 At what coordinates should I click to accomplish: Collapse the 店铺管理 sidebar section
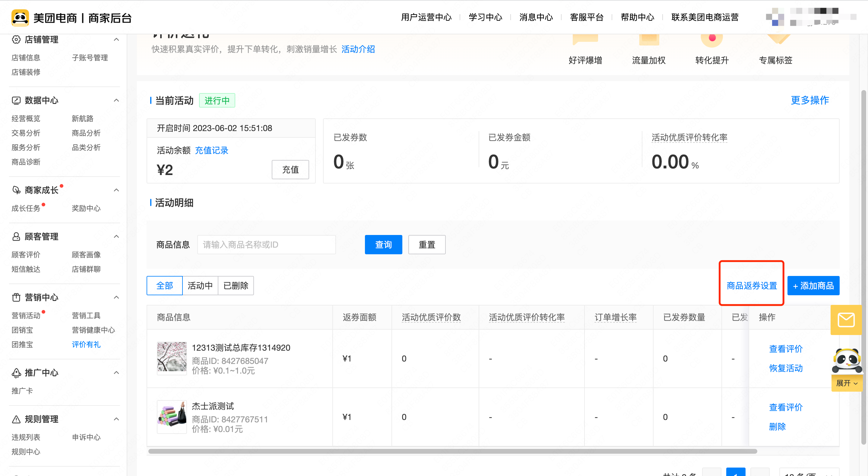tap(116, 39)
